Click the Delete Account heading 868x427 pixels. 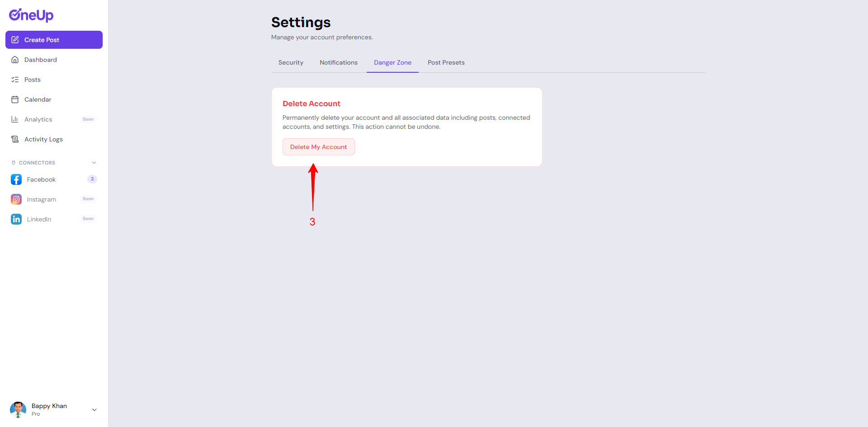pos(311,103)
